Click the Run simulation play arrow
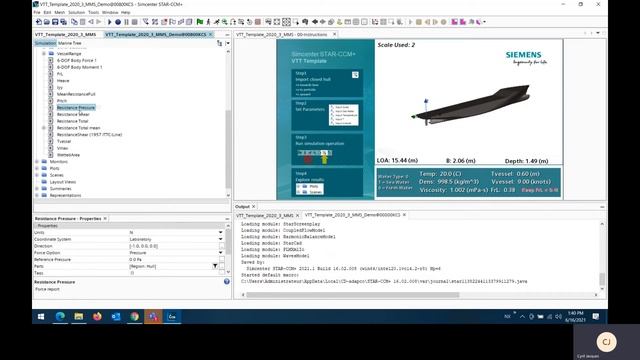The image size is (640, 360). point(109,22)
